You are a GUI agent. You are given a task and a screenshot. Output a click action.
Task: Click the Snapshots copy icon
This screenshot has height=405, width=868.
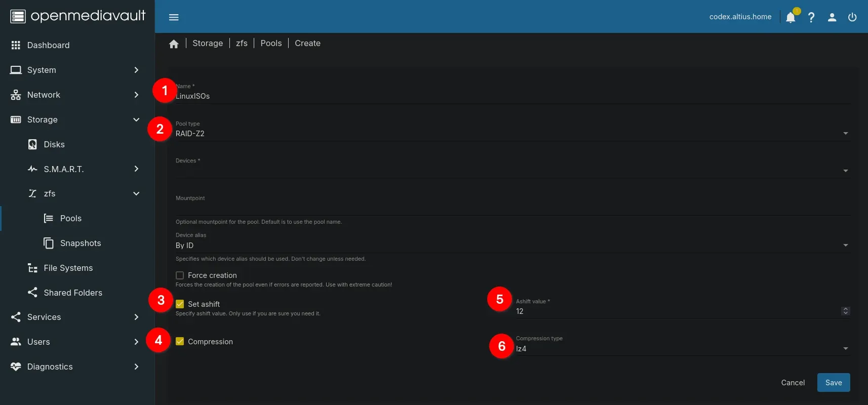coord(49,243)
